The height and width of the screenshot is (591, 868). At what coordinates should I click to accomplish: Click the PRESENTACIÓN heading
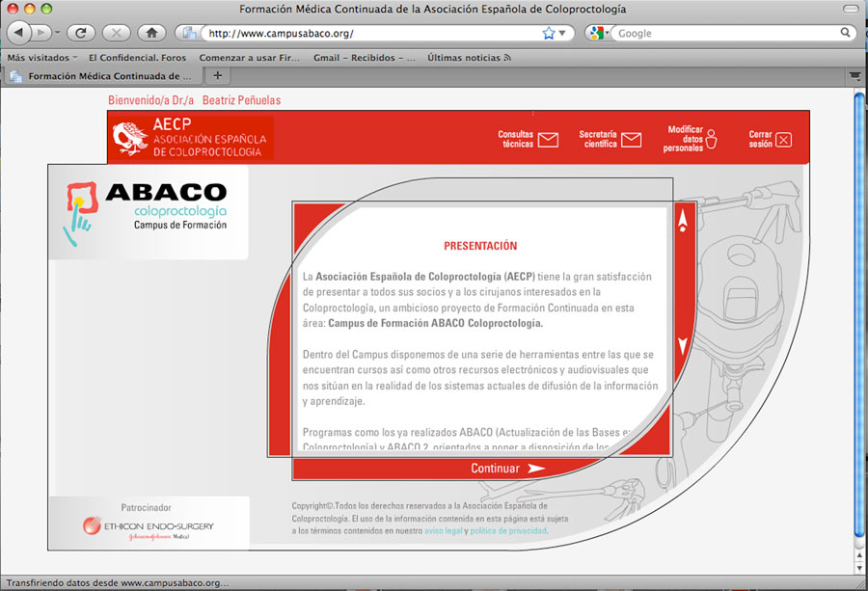click(480, 246)
